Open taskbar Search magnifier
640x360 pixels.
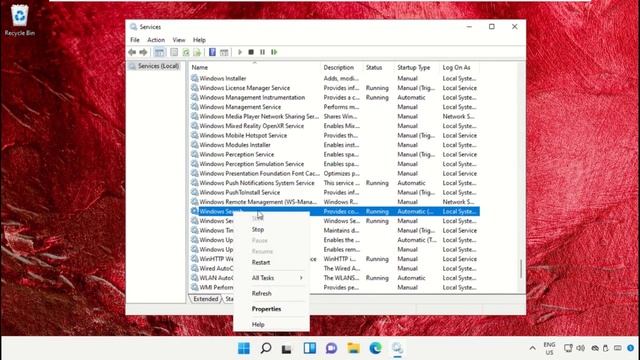pyautogui.click(x=266, y=348)
